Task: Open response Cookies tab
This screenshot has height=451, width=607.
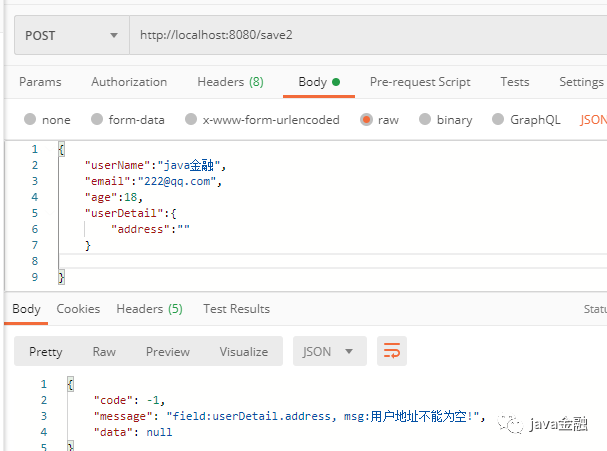Action: click(78, 309)
